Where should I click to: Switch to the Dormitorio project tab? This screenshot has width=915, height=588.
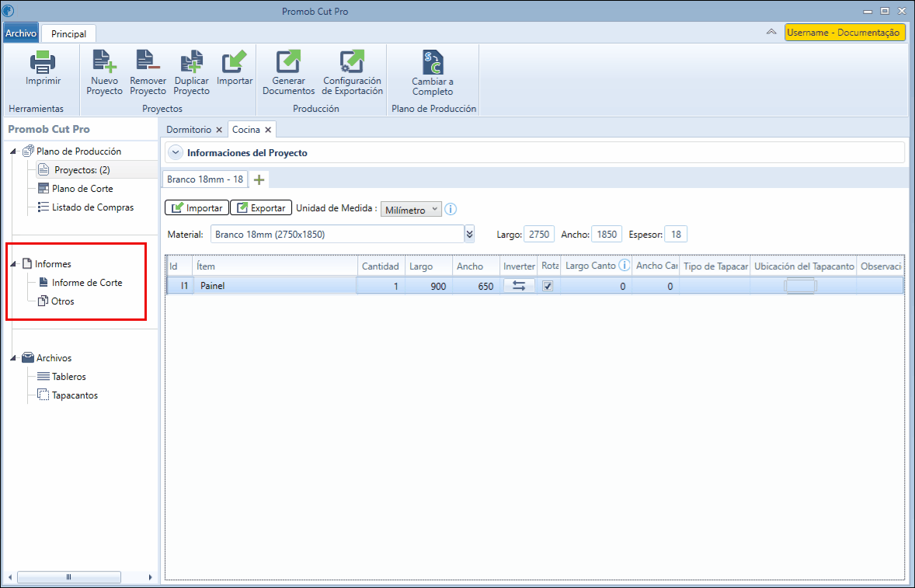[x=189, y=130]
